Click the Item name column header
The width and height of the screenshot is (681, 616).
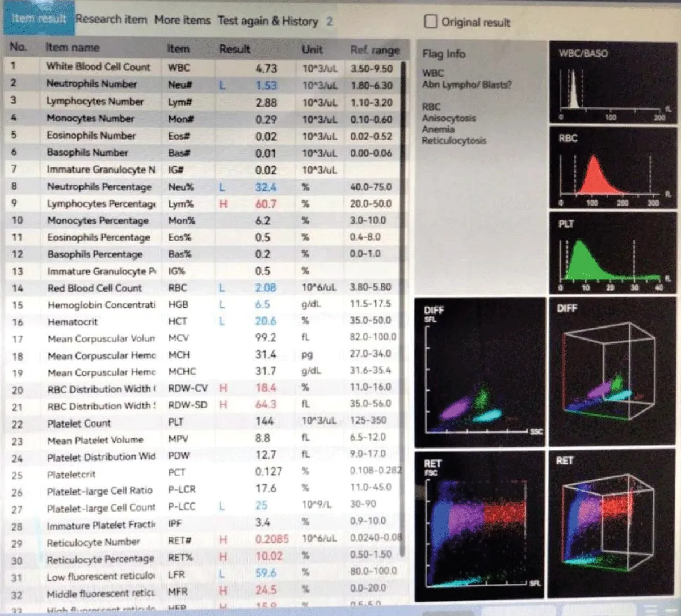pos(72,48)
